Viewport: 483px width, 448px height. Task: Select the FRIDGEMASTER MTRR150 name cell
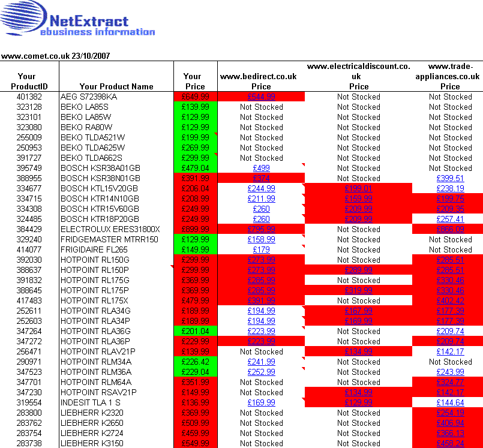click(116, 239)
